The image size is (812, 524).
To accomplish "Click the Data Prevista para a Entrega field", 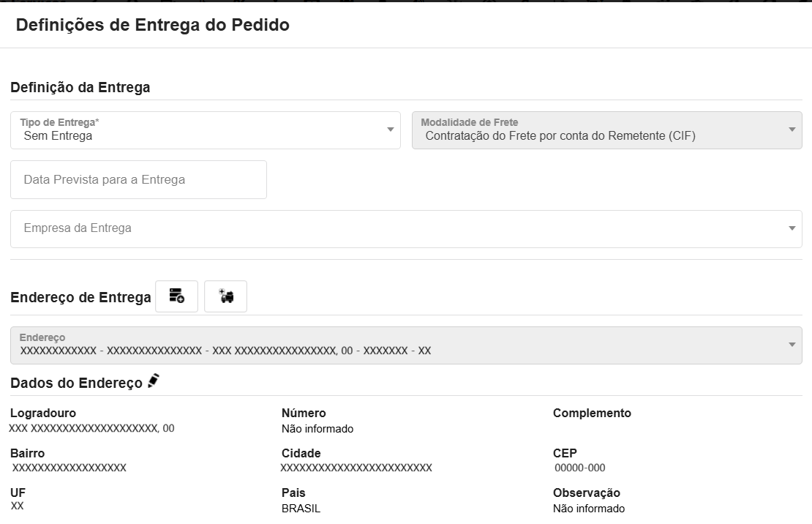I will coord(138,179).
